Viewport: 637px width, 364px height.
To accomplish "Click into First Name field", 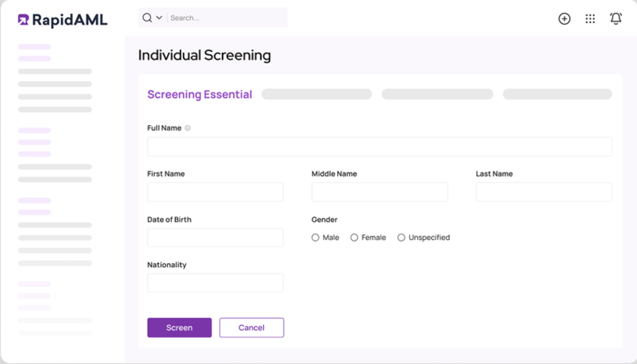I will (215, 192).
